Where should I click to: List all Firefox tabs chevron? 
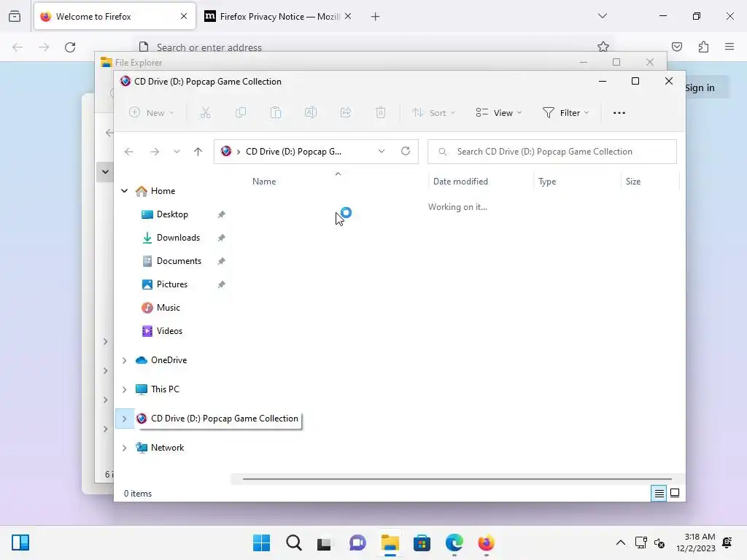tap(602, 16)
